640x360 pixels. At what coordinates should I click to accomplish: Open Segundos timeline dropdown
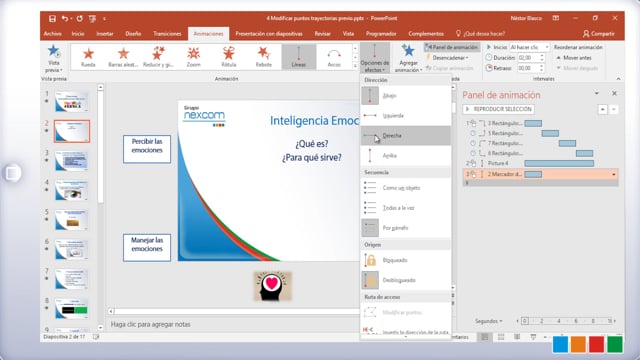click(x=488, y=321)
